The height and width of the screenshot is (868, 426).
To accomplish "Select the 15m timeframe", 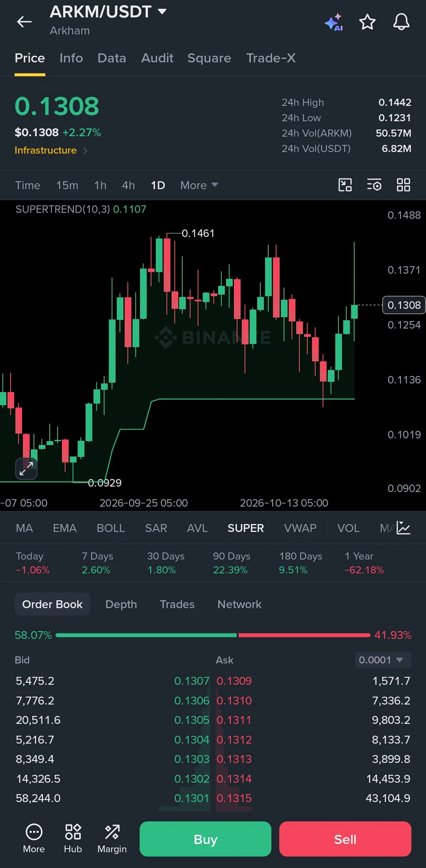I will click(x=67, y=185).
